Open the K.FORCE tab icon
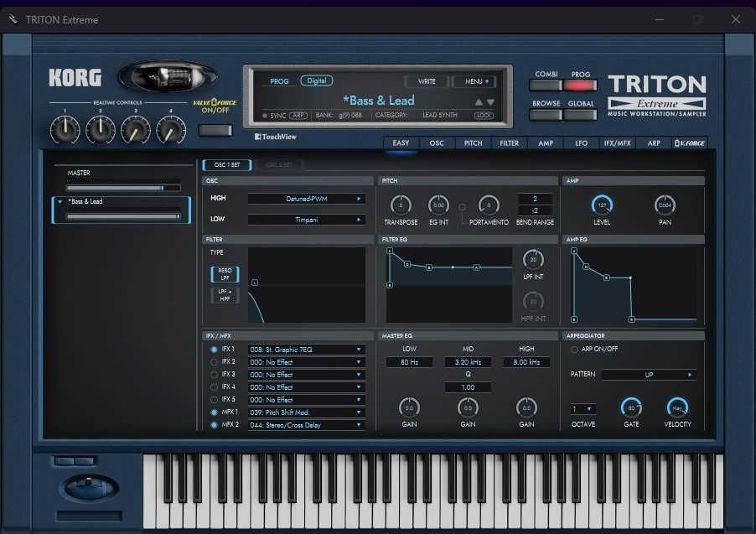 pyautogui.click(x=690, y=143)
